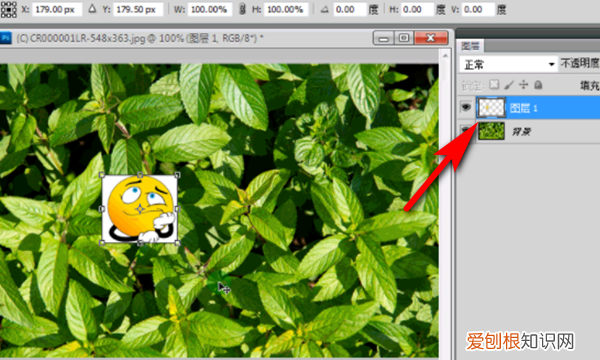The height and width of the screenshot is (360, 600).
Task: Edit the rotation angle field
Action: (349, 9)
